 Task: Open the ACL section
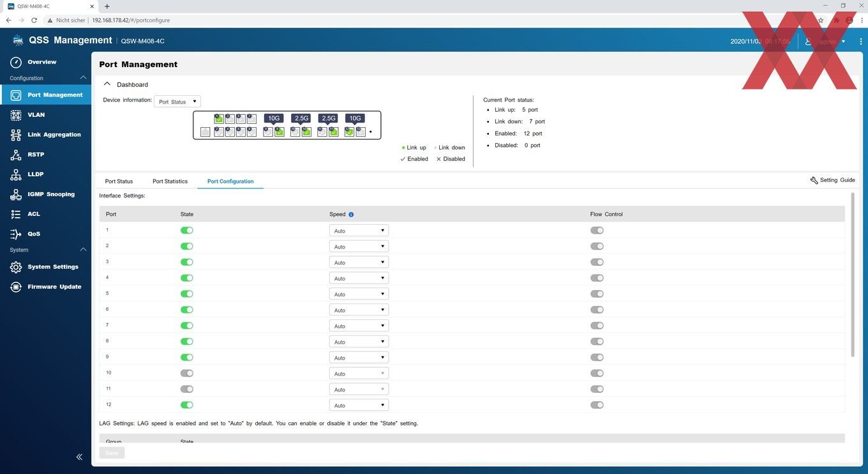[x=33, y=213]
